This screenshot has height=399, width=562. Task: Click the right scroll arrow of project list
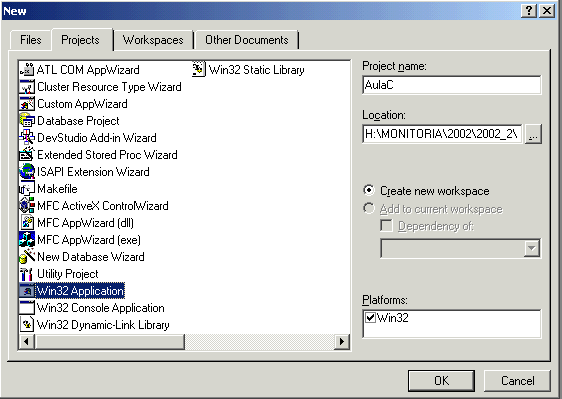(342, 341)
